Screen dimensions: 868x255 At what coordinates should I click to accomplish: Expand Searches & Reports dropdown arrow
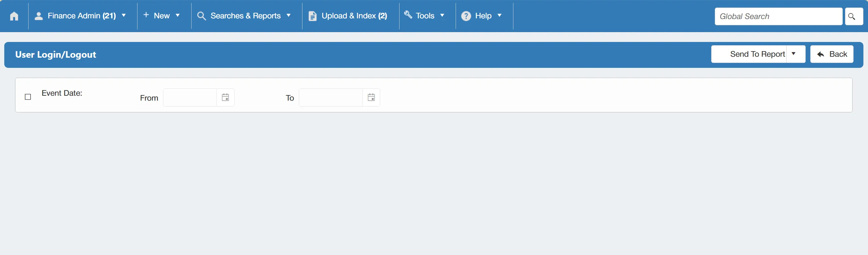tap(288, 15)
